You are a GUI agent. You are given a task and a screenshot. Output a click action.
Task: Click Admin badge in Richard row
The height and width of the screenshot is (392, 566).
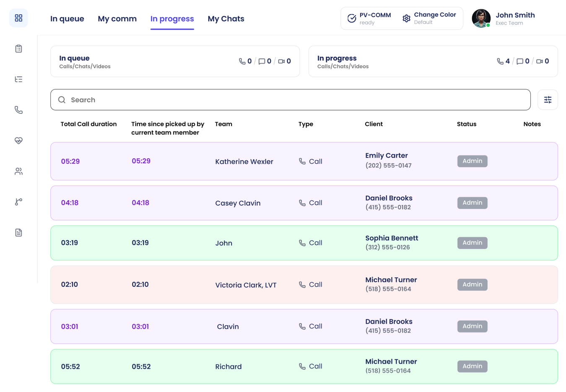coord(472,366)
